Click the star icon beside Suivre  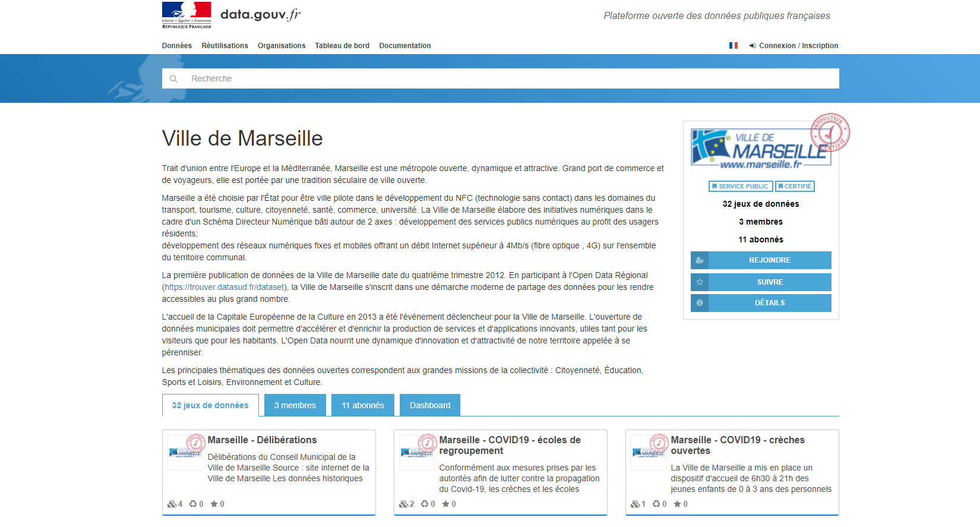[700, 282]
